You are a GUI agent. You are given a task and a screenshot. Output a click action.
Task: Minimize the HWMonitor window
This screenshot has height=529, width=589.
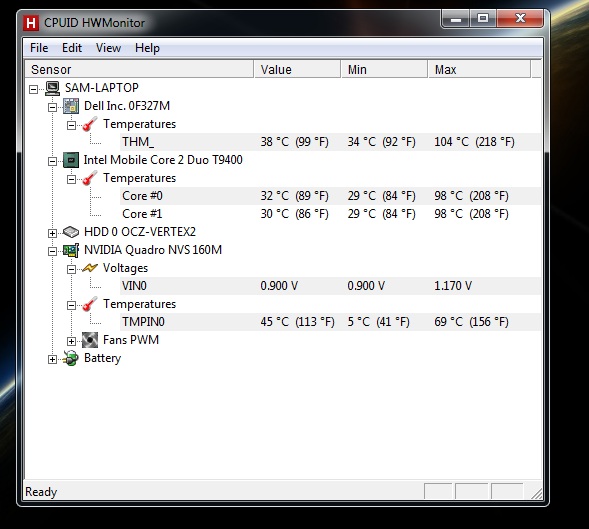click(456, 19)
